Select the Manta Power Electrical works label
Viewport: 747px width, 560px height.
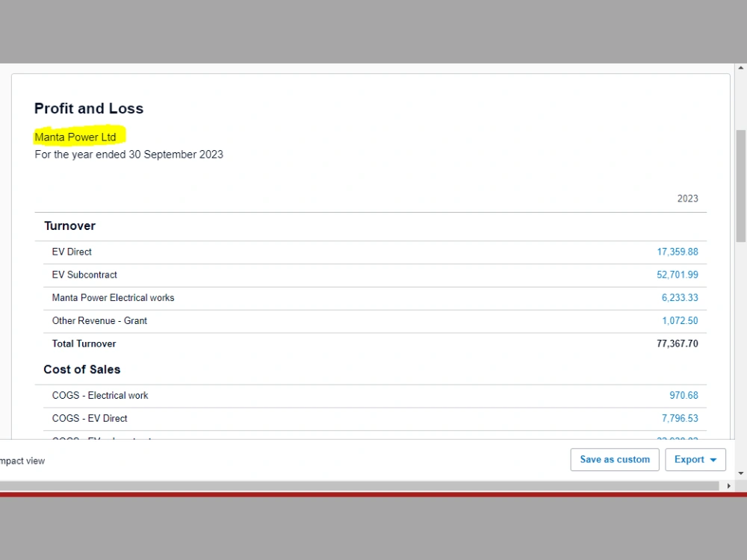point(113,298)
